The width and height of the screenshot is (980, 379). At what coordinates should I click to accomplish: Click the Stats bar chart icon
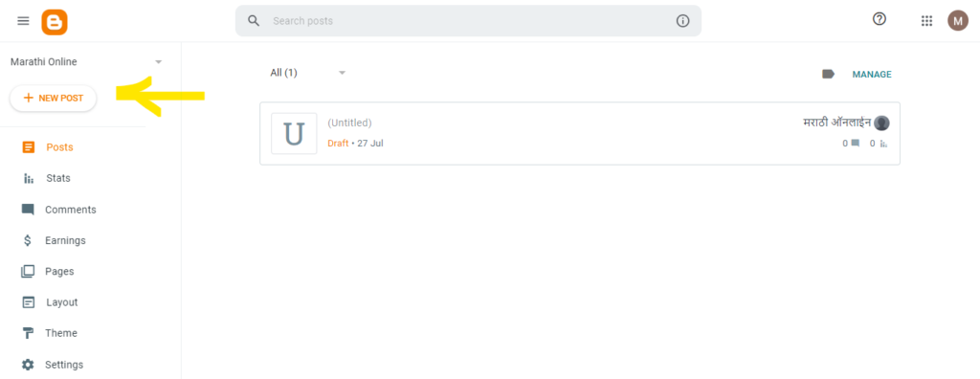pyautogui.click(x=28, y=179)
